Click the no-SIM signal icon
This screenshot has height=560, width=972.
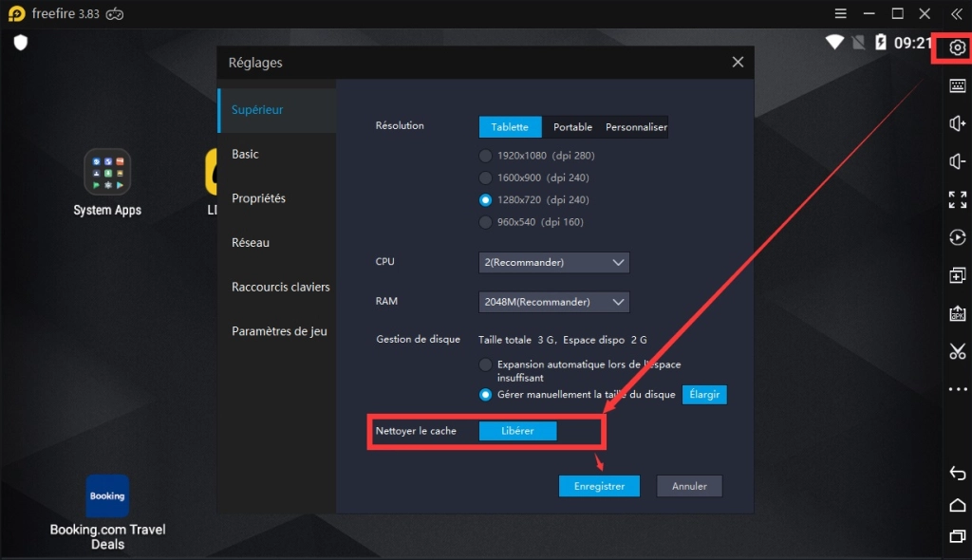click(x=858, y=42)
